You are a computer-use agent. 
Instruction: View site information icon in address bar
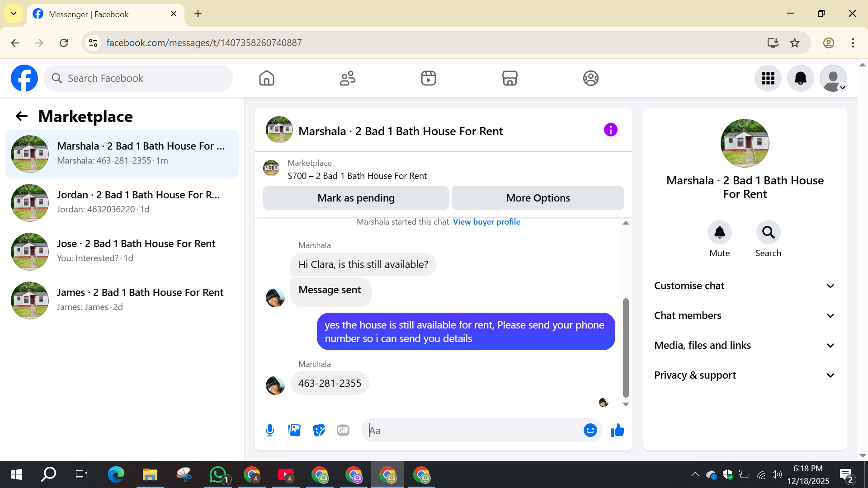pyautogui.click(x=93, y=43)
